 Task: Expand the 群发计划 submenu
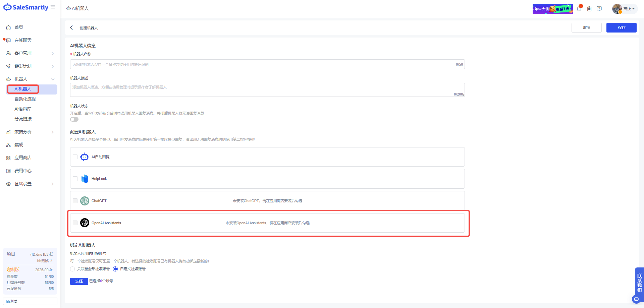[x=53, y=66]
